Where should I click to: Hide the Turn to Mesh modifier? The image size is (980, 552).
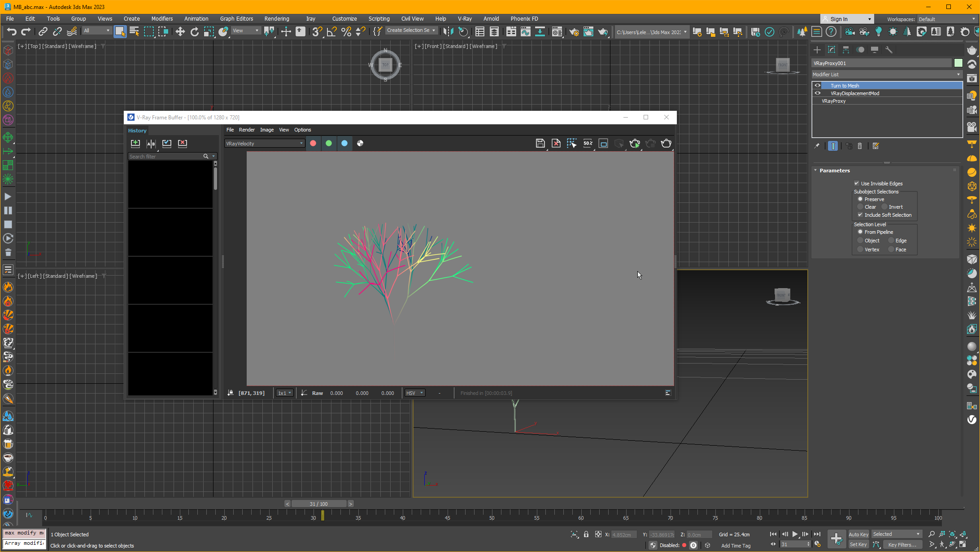click(818, 85)
